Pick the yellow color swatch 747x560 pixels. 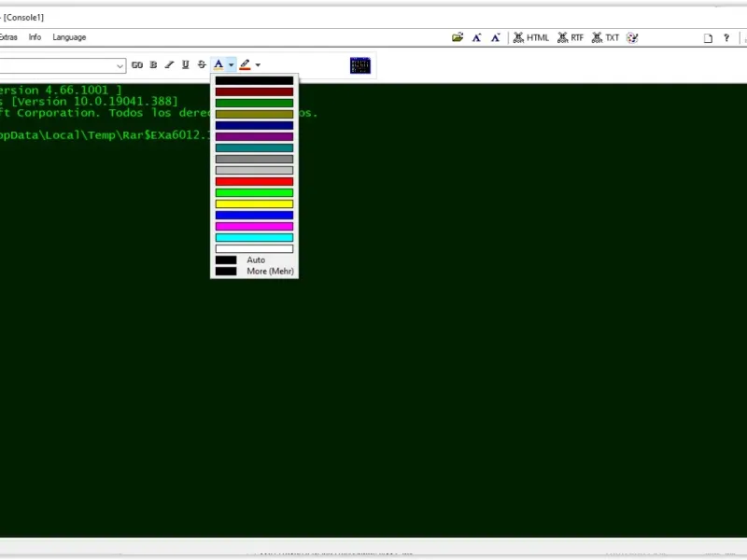coord(254,203)
